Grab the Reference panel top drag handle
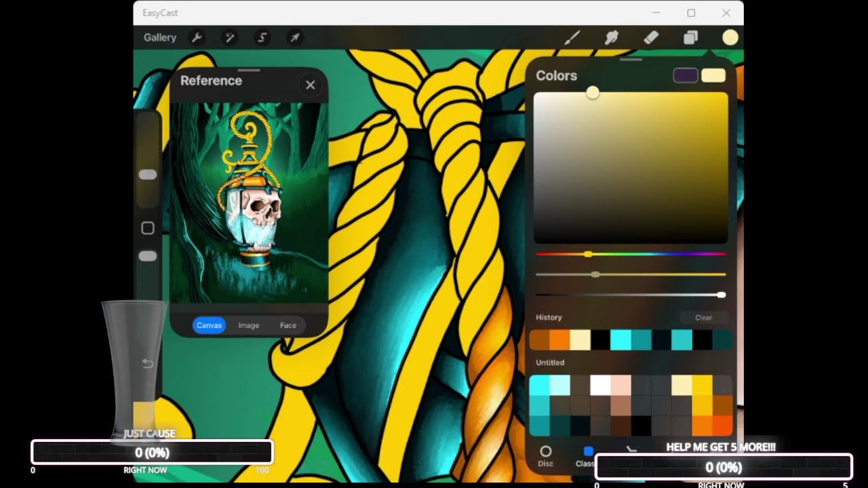Image resolution: width=868 pixels, height=488 pixels. 249,70
